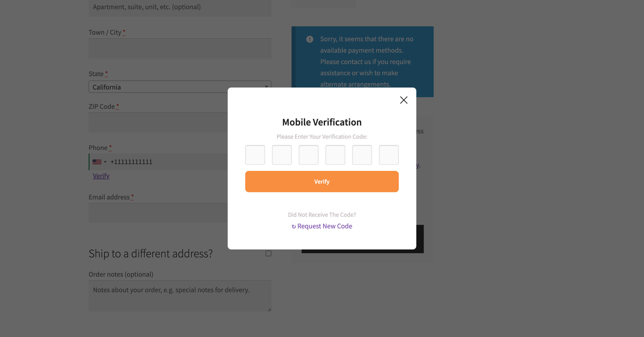This screenshot has width=644, height=337.
Task: Select the first verification code digit box
Action: tap(255, 155)
